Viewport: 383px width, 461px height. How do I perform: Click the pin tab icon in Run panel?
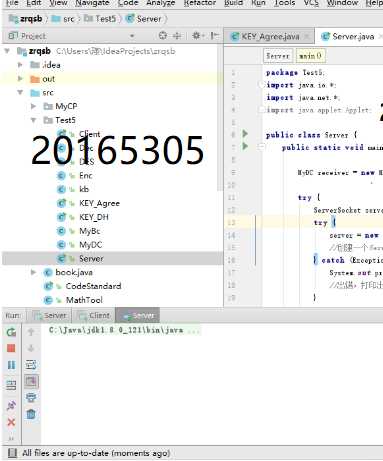coord(11,405)
